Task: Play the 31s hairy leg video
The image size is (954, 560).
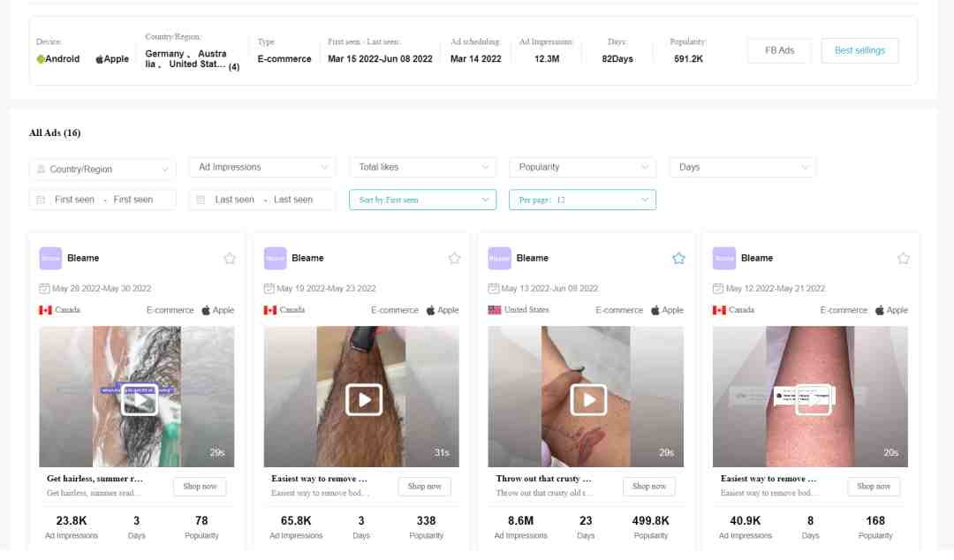Action: pyautogui.click(x=364, y=400)
